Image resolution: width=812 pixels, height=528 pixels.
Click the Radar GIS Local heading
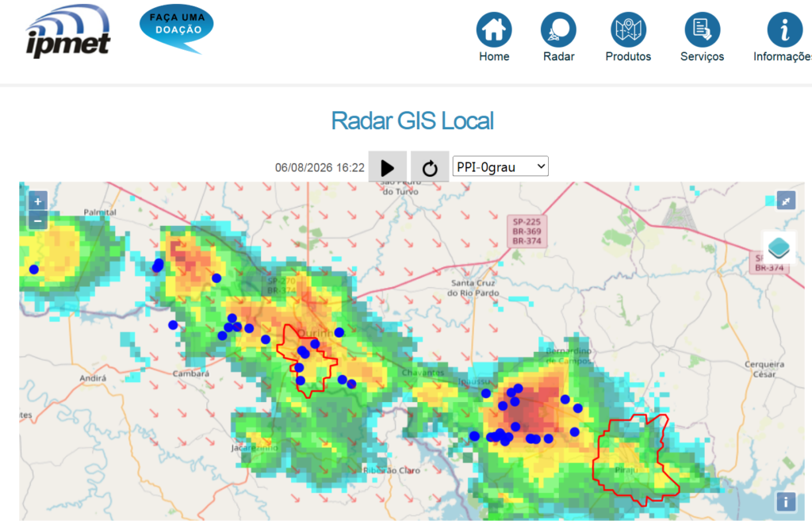[412, 121]
